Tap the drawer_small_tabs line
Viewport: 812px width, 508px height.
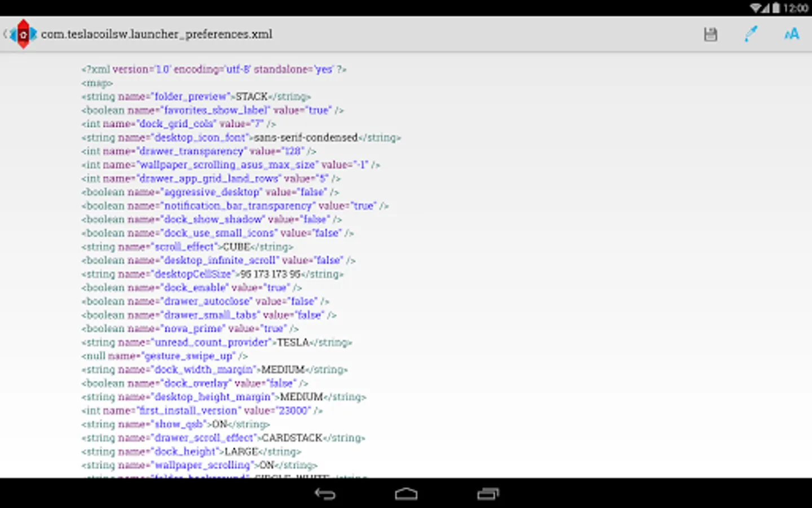[209, 315]
